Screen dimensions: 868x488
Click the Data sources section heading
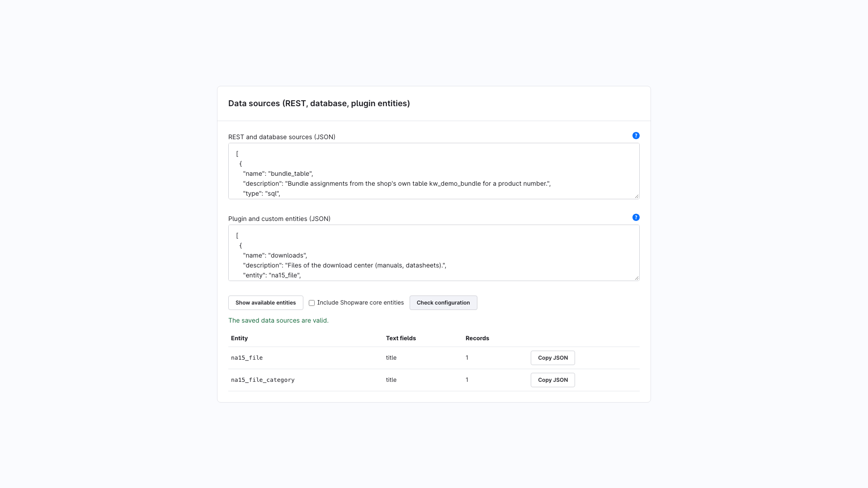tap(319, 103)
